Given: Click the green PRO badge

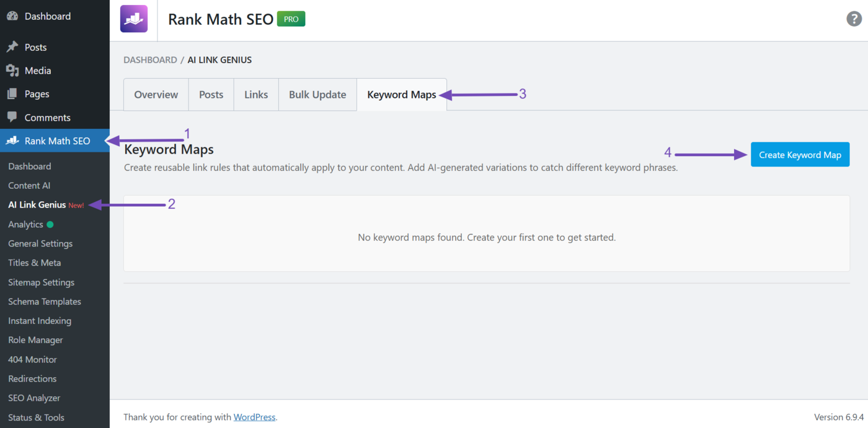Looking at the screenshot, I should click(x=291, y=19).
